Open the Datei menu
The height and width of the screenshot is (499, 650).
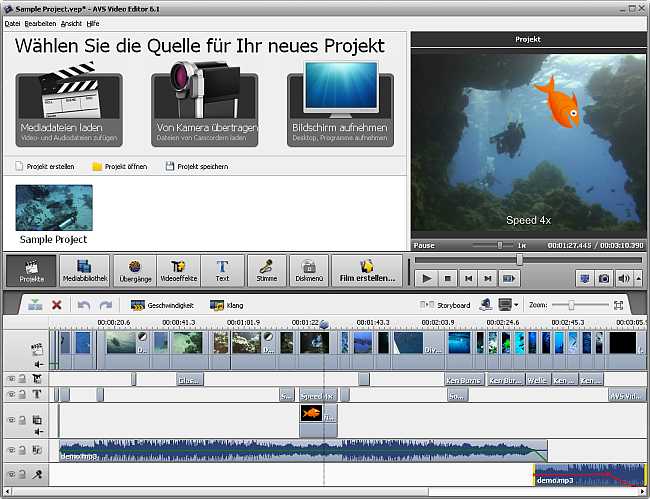pyautogui.click(x=12, y=24)
